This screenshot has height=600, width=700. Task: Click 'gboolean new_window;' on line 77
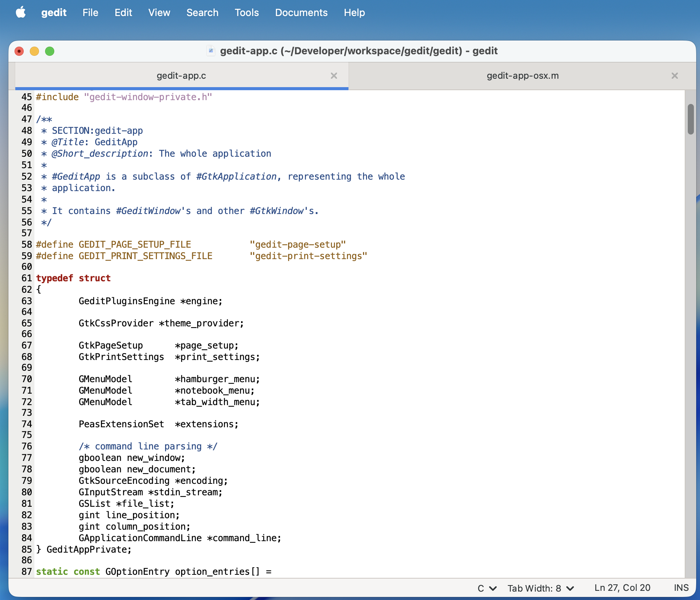pyautogui.click(x=132, y=458)
